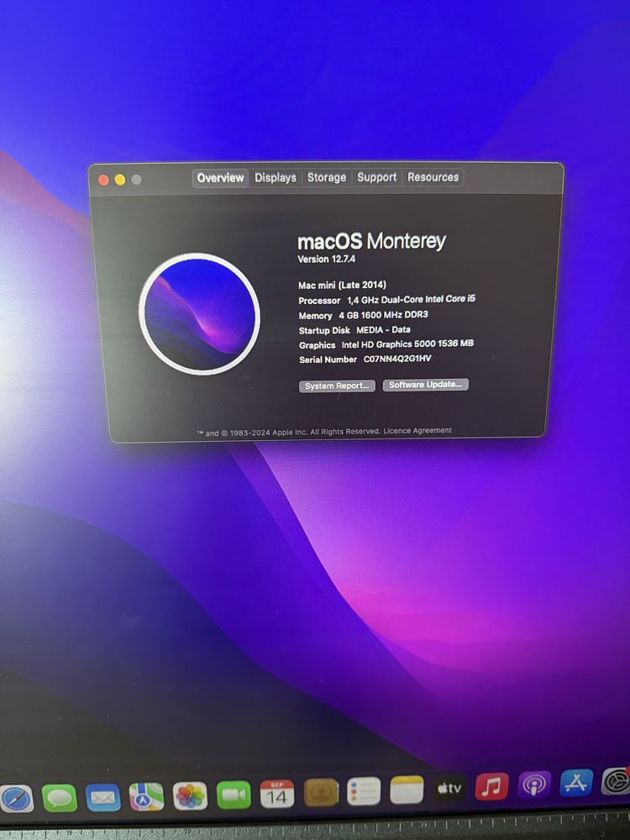This screenshot has width=630, height=840.
Task: Launch the App Store
Action: [x=576, y=783]
